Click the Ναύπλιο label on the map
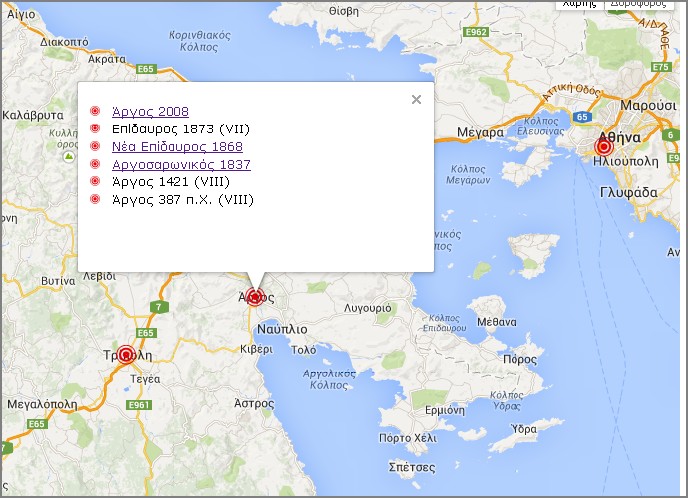 pos(282,328)
